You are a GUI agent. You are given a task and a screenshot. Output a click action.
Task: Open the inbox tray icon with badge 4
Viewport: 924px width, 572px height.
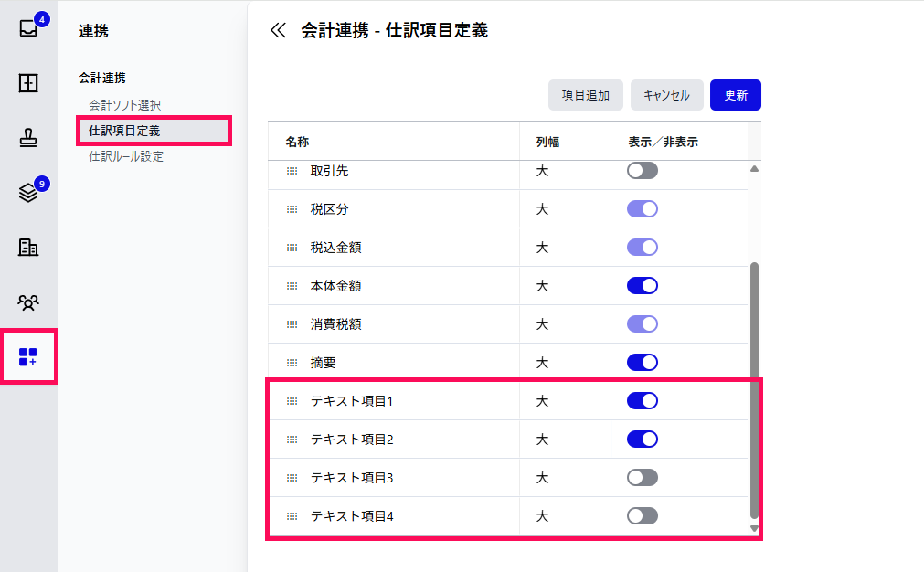pos(28,27)
